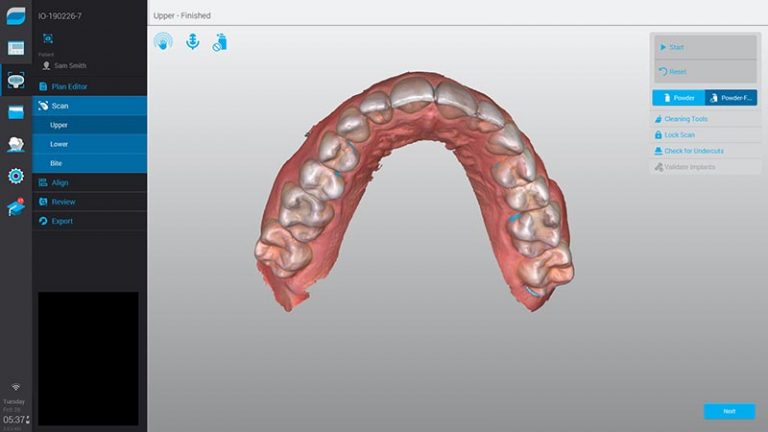Viewport: 768px width, 432px height.
Task: Click the microphone voice control icon
Action: 192,42
